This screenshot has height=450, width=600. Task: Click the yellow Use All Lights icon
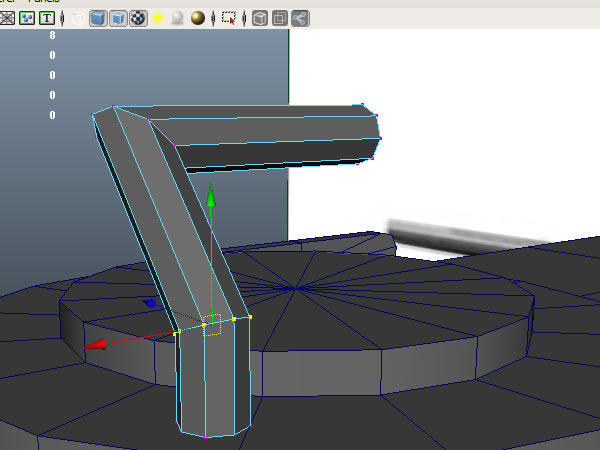(x=158, y=18)
